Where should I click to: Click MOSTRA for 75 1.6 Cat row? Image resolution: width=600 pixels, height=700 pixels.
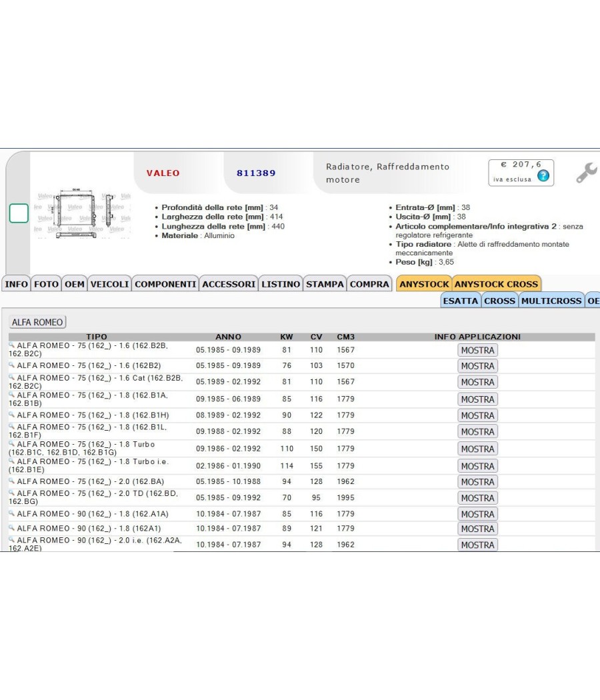pyautogui.click(x=478, y=382)
